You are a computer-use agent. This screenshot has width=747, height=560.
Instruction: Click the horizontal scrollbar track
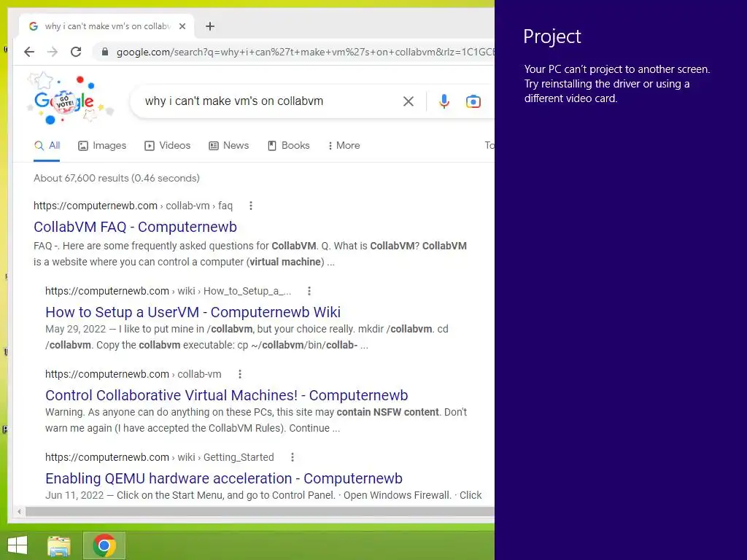click(x=260, y=511)
